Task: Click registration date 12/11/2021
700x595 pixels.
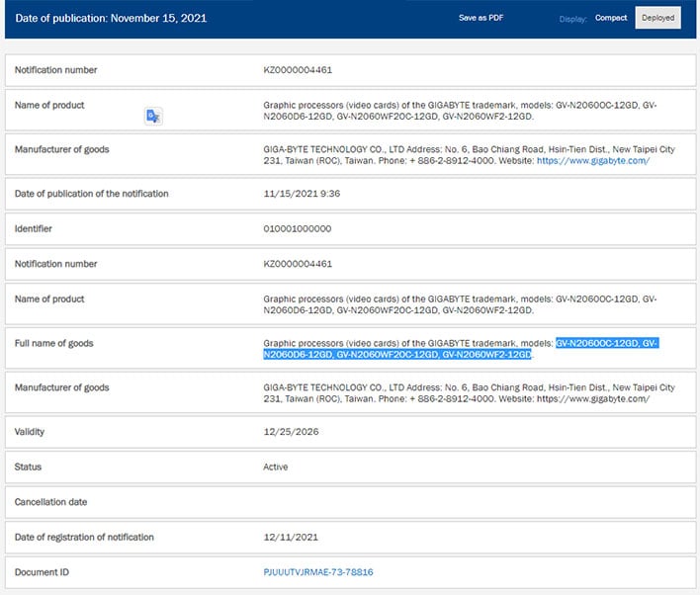Action: tap(291, 537)
